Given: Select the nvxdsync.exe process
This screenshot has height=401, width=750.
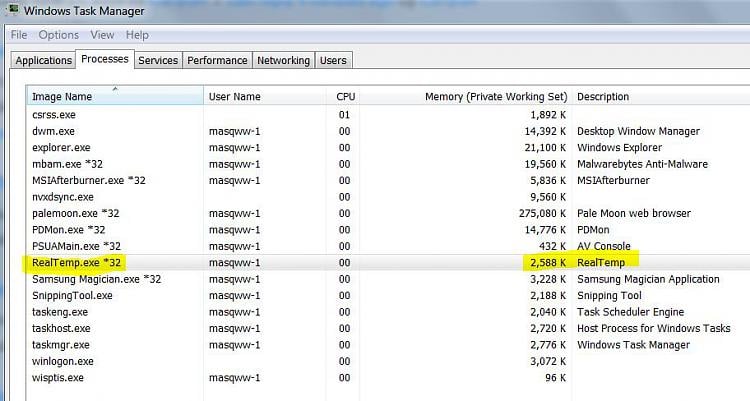Looking at the screenshot, I should 63,197.
